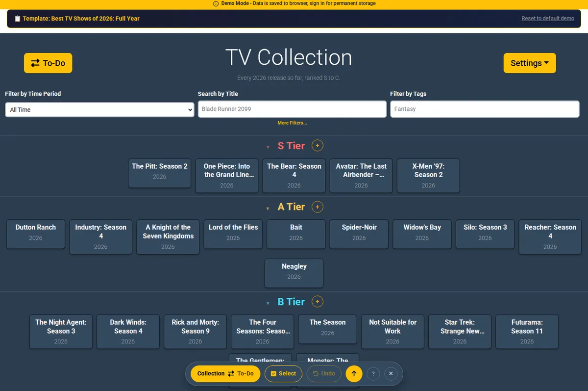Select the Lord of the Flies card
This screenshot has width=588, height=391.
233,234
